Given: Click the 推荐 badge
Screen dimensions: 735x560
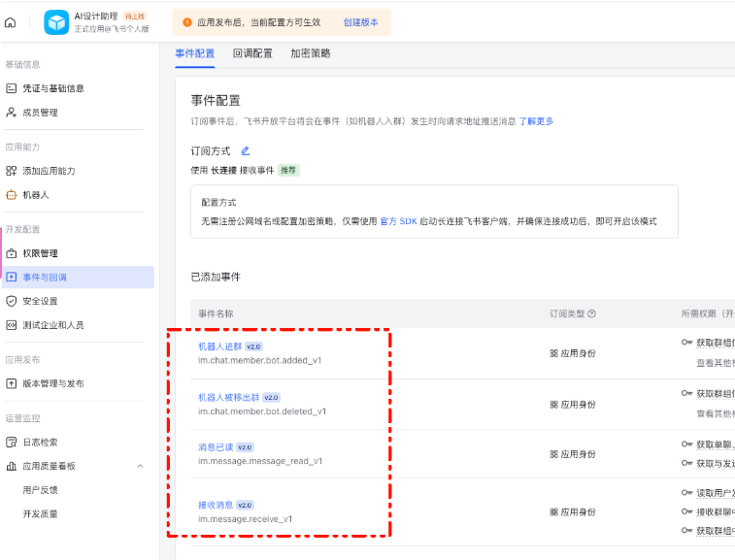Looking at the screenshot, I should [x=288, y=170].
